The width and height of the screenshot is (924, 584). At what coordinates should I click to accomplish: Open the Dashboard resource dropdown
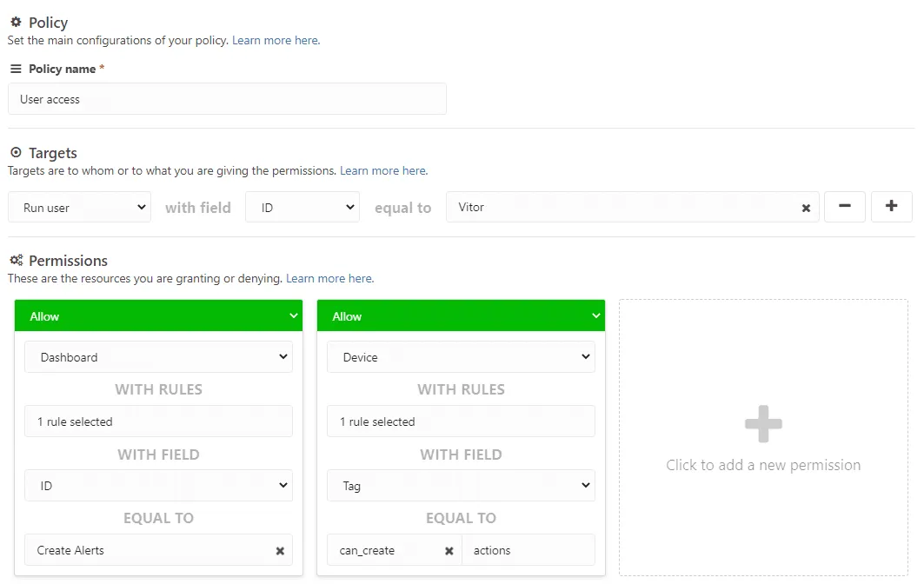158,357
